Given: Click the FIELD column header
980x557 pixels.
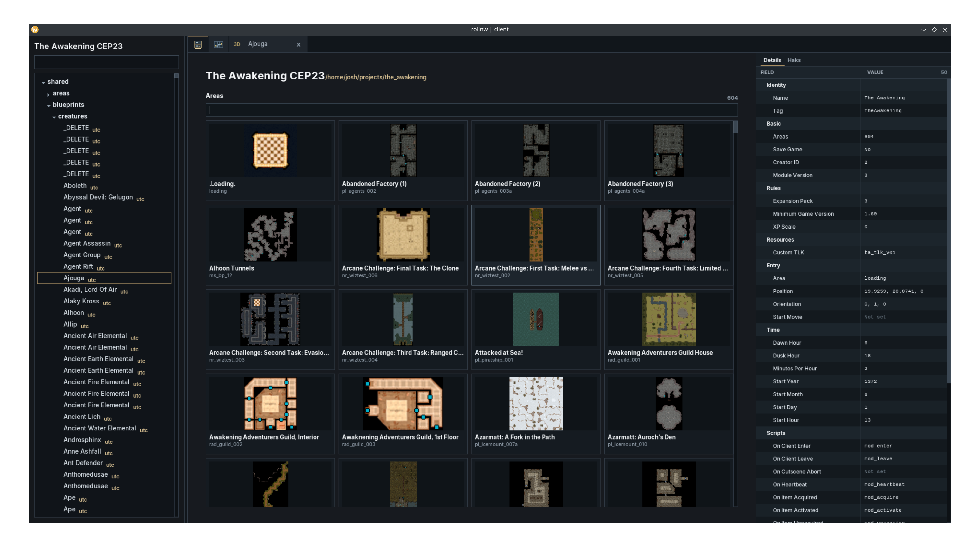Looking at the screenshot, I should 767,72.
